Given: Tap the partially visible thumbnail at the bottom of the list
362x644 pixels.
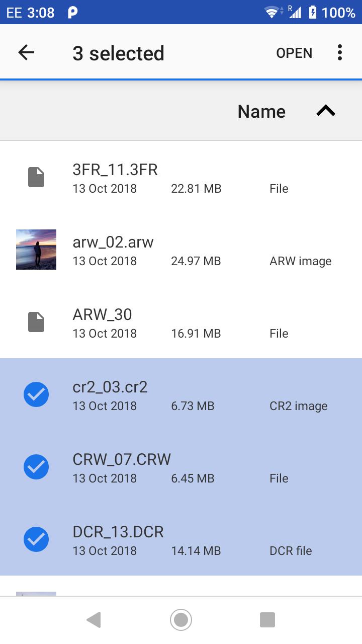Looking at the screenshot, I should pos(36,594).
